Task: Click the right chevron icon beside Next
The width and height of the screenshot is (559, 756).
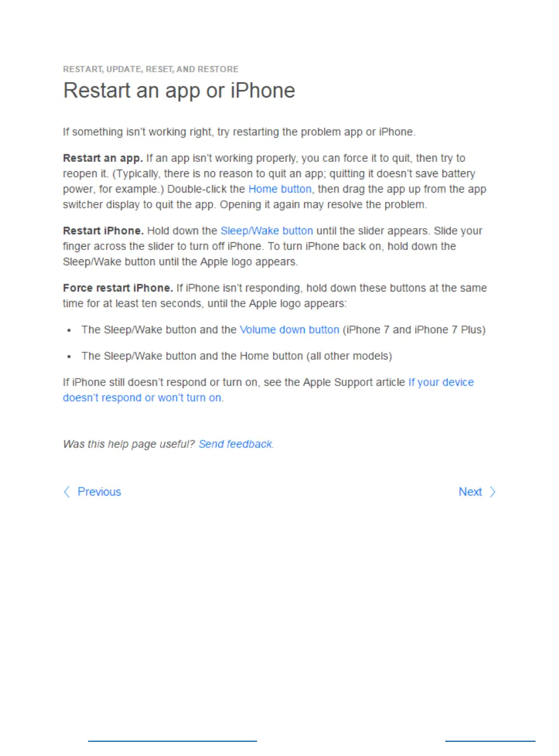Action: (x=493, y=492)
